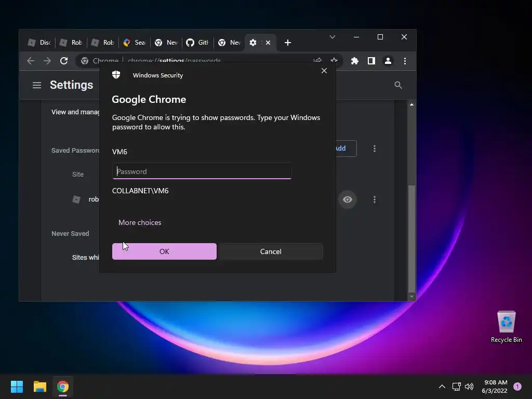The image size is (532, 399).
Task: Switch to the second Rob tab
Action: (x=102, y=43)
